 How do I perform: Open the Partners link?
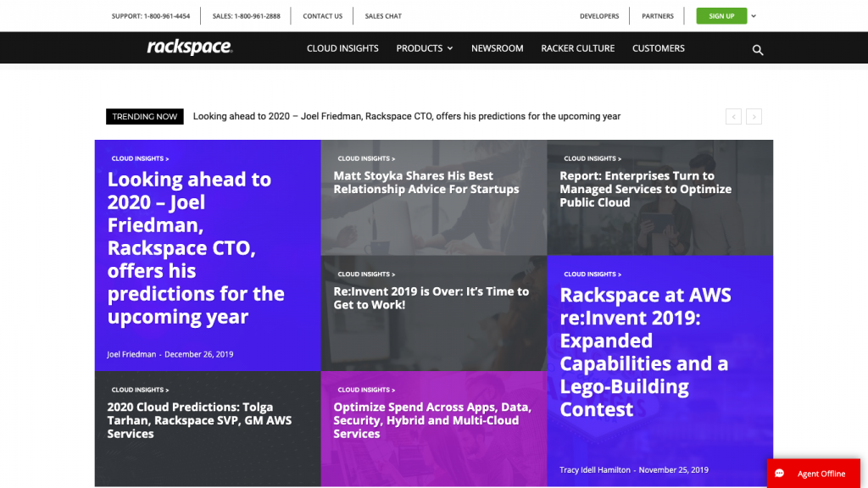[x=658, y=16]
